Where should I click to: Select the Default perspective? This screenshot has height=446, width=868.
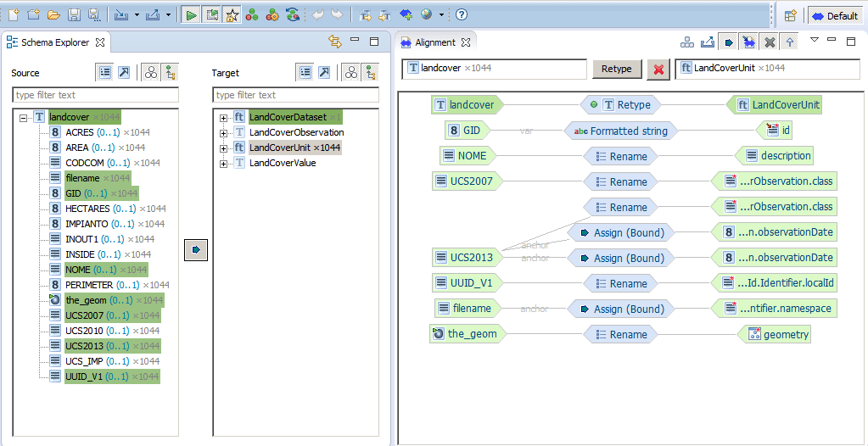834,16
